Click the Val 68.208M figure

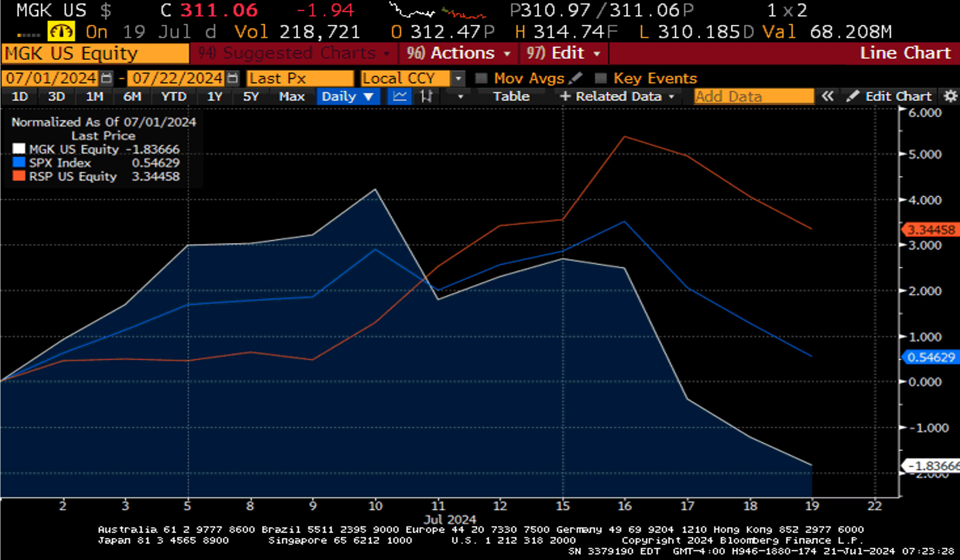(x=827, y=32)
